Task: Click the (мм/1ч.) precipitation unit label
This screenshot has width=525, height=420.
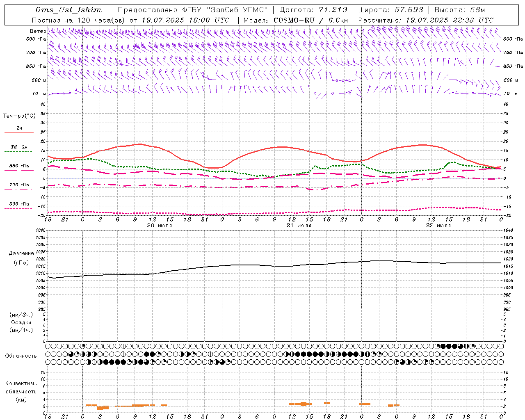Action: (x=21, y=330)
